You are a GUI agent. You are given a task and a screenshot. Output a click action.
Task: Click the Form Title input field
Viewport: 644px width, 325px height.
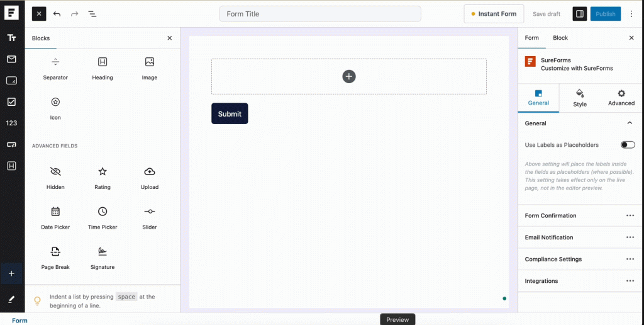point(319,14)
